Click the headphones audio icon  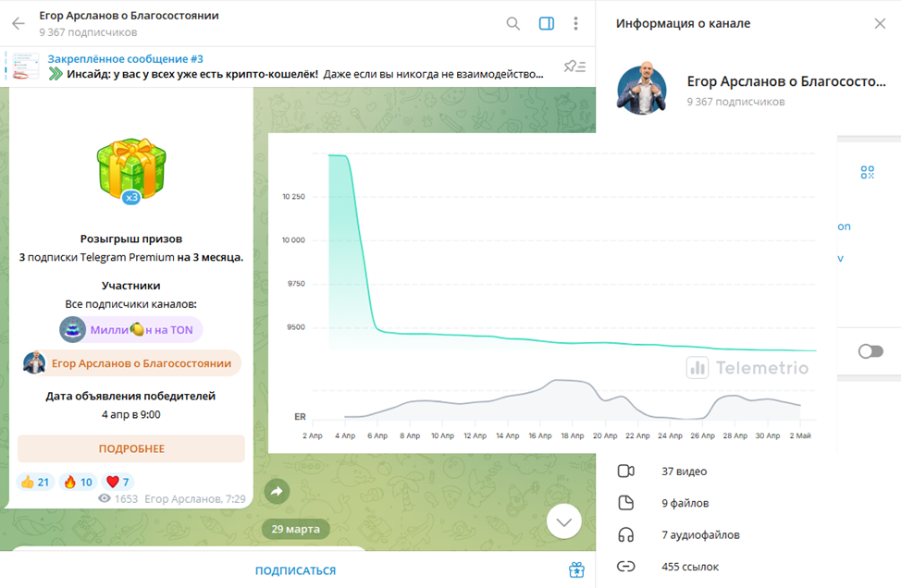[625, 534]
